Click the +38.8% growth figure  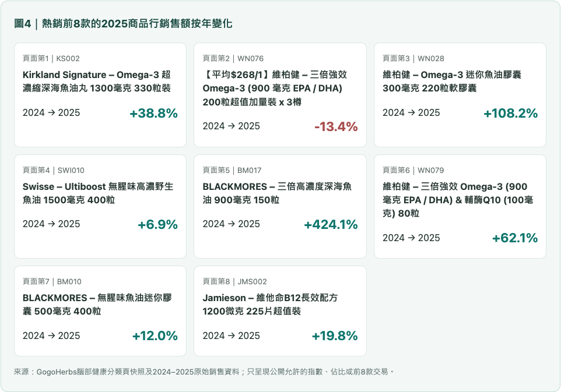click(x=153, y=113)
